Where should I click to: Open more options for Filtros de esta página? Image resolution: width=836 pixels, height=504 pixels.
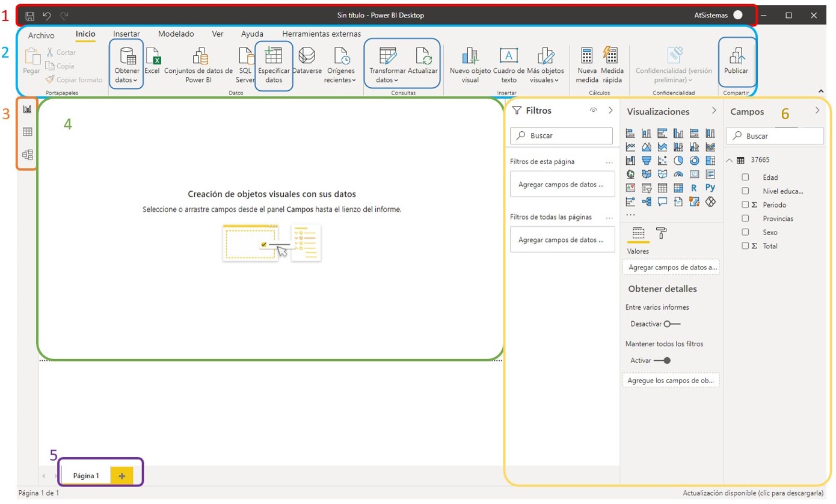609,162
